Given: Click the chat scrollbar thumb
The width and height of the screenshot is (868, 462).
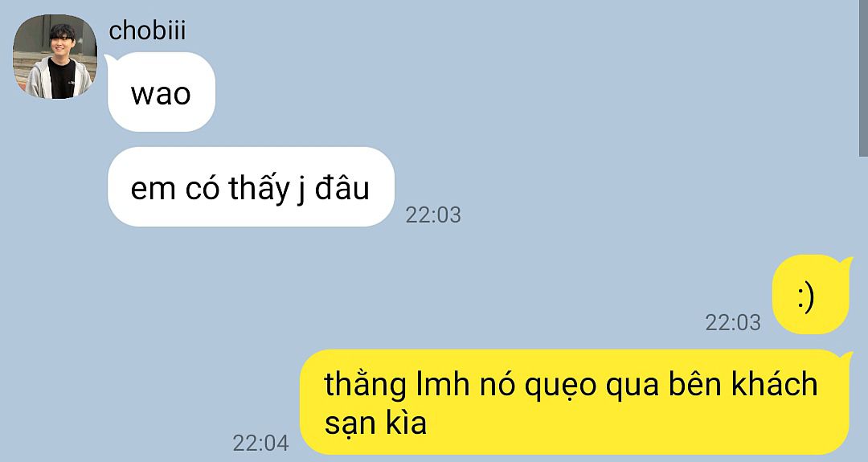Looking at the screenshot, I should point(863,77).
